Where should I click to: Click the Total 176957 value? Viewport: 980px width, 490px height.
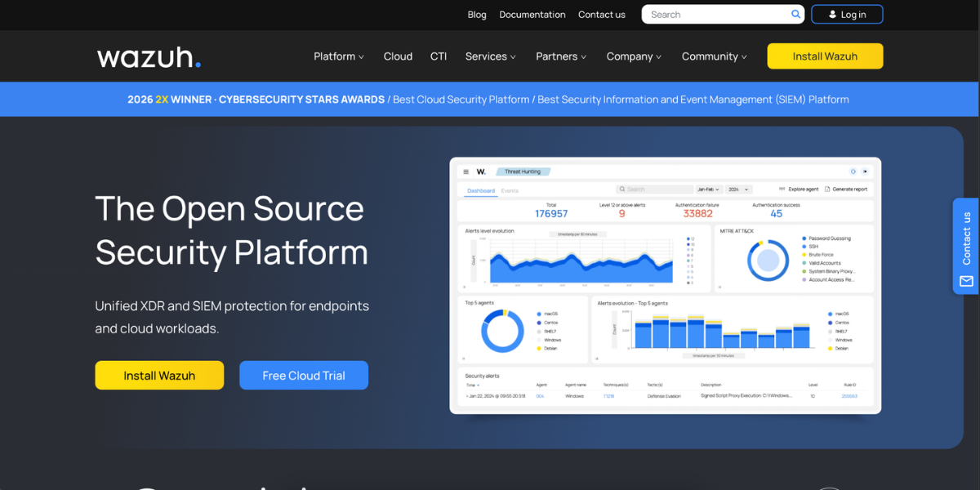551,214
